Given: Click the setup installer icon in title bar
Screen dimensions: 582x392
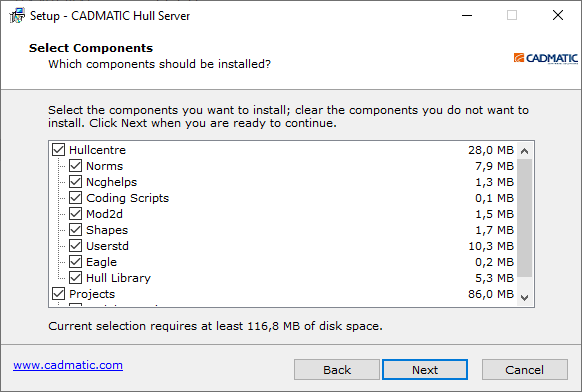Looking at the screenshot, I should [17, 16].
